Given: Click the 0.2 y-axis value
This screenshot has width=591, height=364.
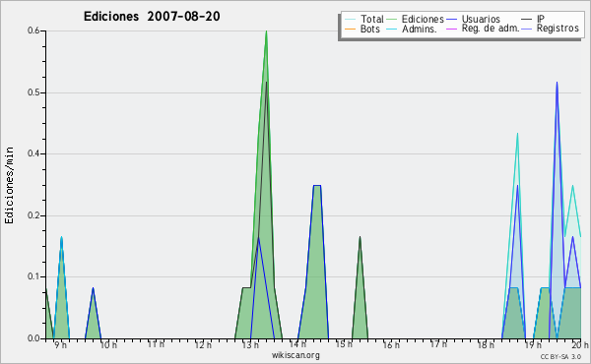Looking at the screenshot, I should [x=33, y=215].
